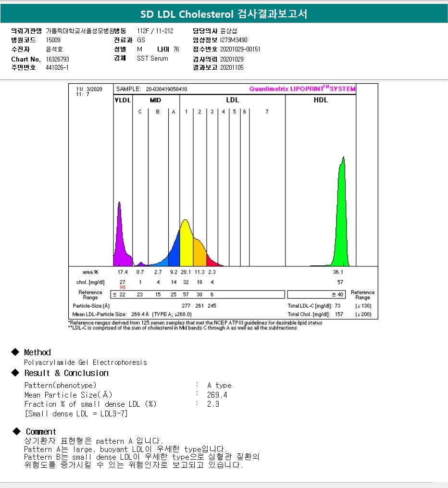Screen dimensions: 448x488
Task: Click 'Mean LDL-Particle Size: 269.4 Å' line
Action: tap(132, 314)
